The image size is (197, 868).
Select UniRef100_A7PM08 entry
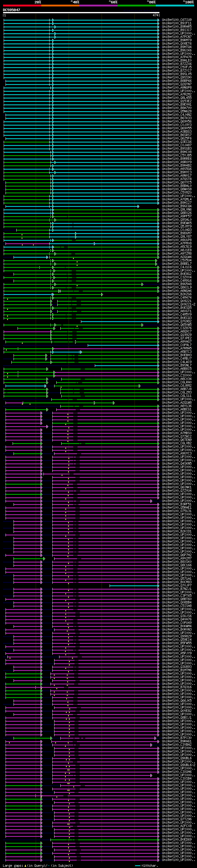(x=177, y=243)
